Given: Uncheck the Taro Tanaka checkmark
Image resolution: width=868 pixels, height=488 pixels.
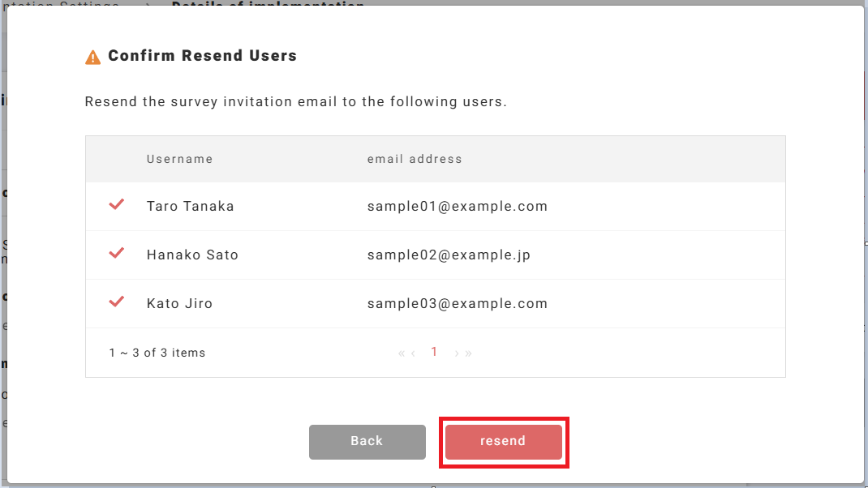Looking at the screenshot, I should (x=116, y=205).
